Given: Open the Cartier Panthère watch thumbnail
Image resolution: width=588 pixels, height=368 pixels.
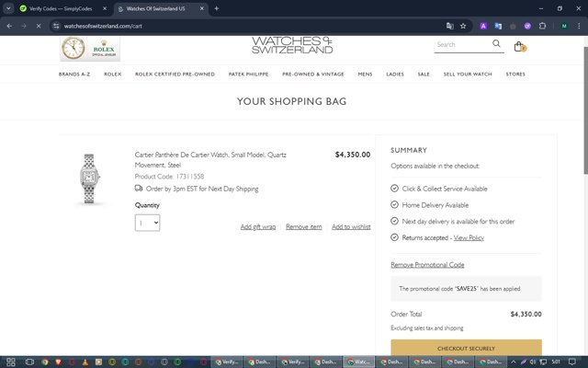Looking at the screenshot, I should (89, 178).
